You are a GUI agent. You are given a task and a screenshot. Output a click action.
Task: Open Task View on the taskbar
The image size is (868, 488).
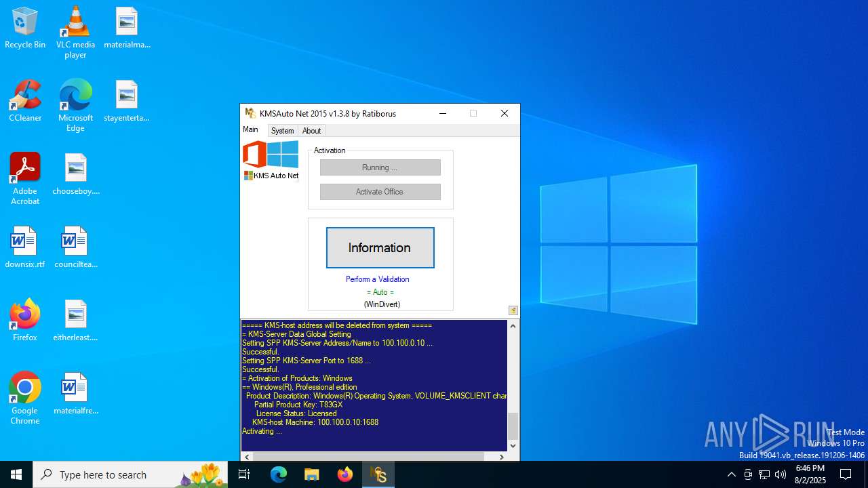click(244, 474)
